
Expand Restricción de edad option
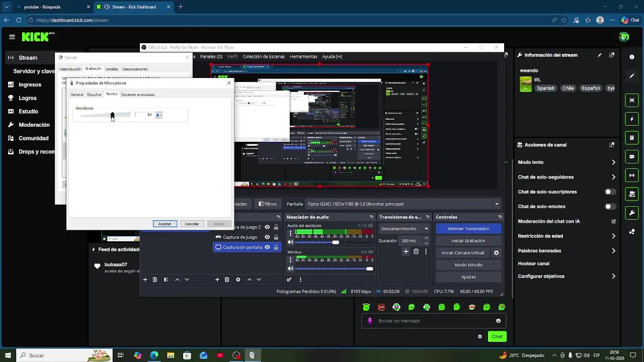coord(613,236)
